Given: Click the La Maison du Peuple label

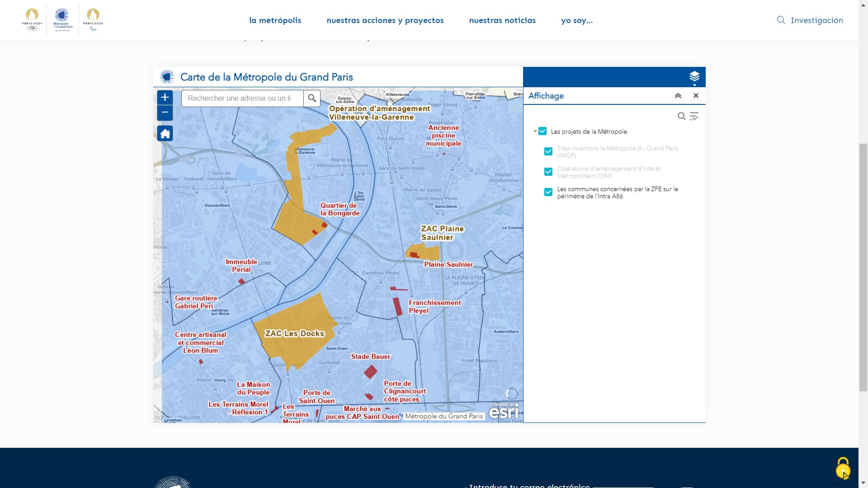Looking at the screenshot, I should pos(253,388).
